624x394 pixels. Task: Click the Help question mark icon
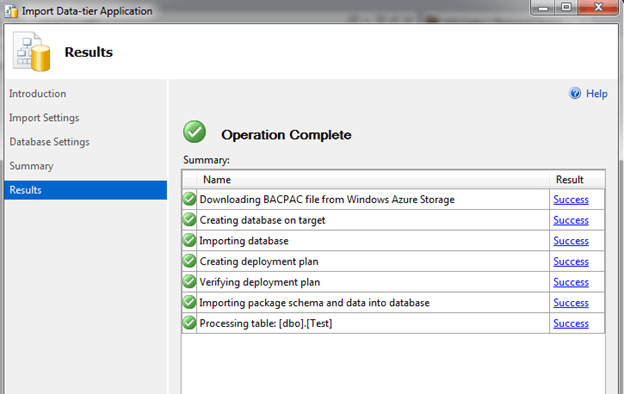[575, 94]
